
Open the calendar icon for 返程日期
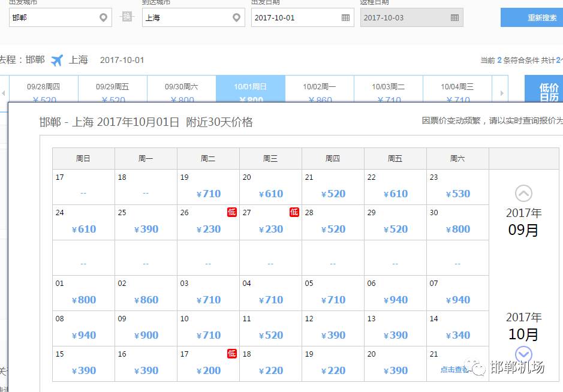point(455,17)
